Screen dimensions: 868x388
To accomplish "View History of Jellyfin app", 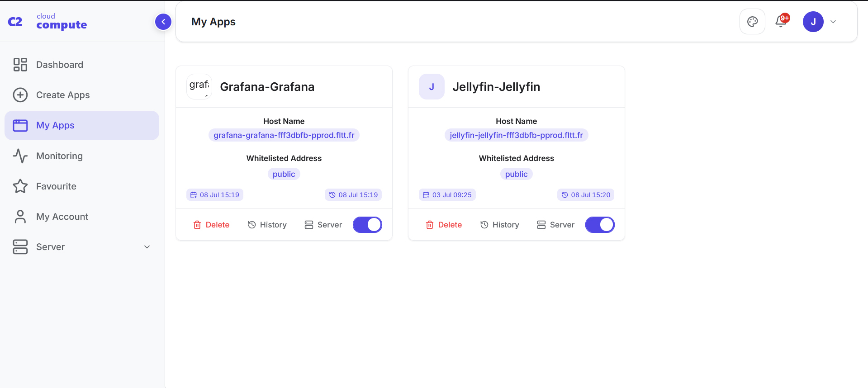I will pos(500,225).
